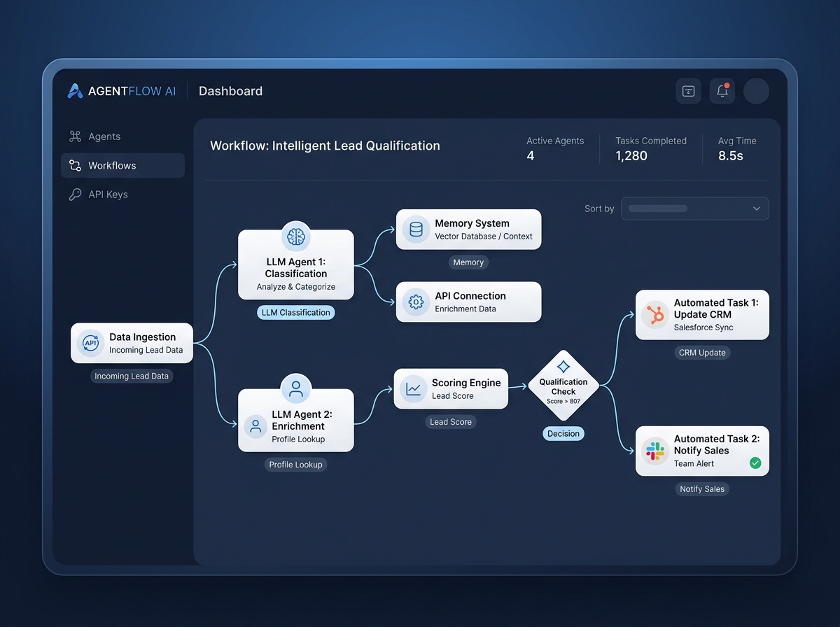Open the calendar icon in the header
This screenshot has width=840, height=627.
click(688, 91)
